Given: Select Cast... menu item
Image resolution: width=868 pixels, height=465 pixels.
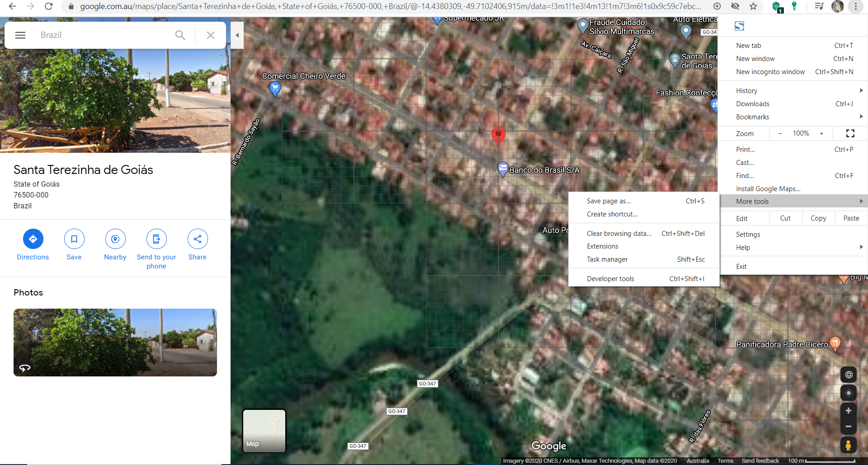Looking at the screenshot, I should pos(793,163).
